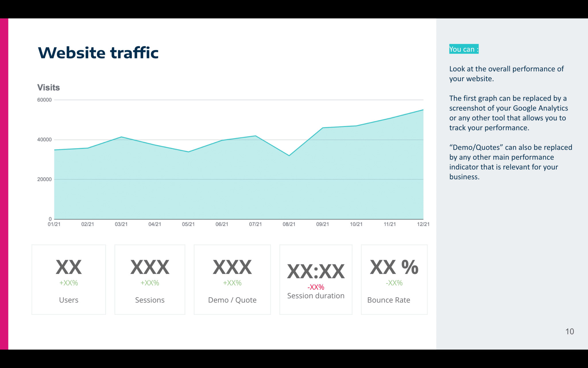Select the "Session duration" card label

tap(316, 296)
